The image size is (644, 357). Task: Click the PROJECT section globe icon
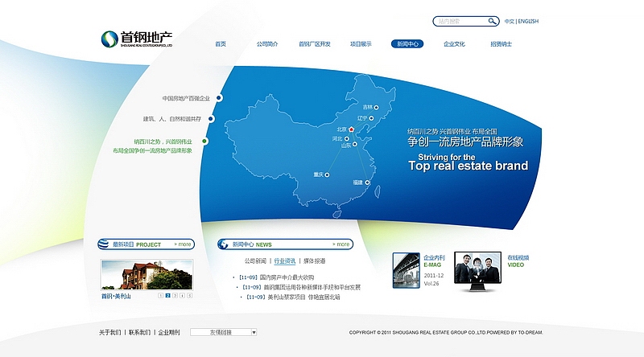[x=104, y=244]
